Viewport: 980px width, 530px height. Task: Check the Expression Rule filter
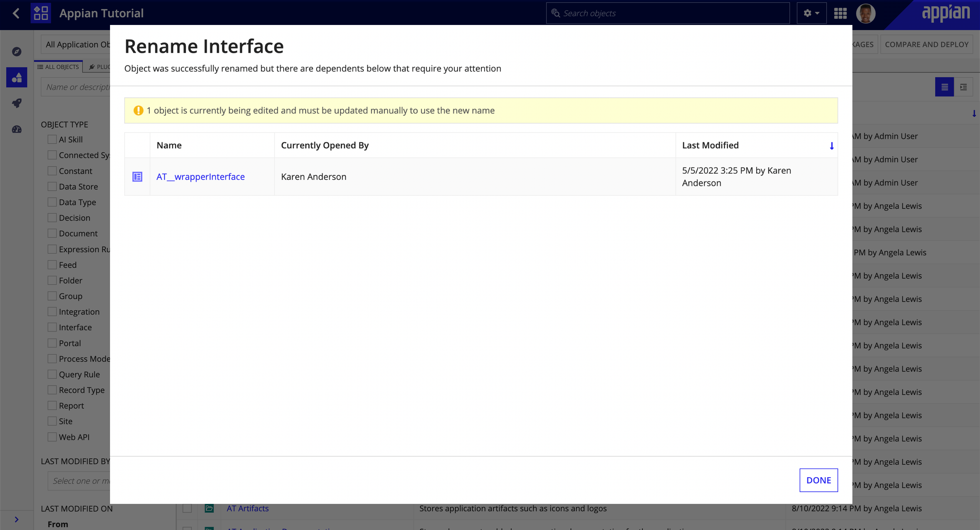click(52, 249)
